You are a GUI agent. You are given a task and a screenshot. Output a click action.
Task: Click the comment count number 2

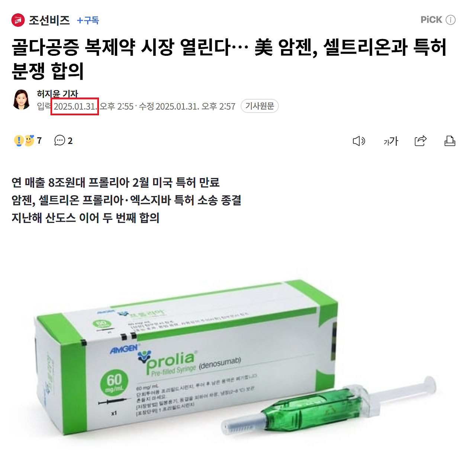click(70, 141)
